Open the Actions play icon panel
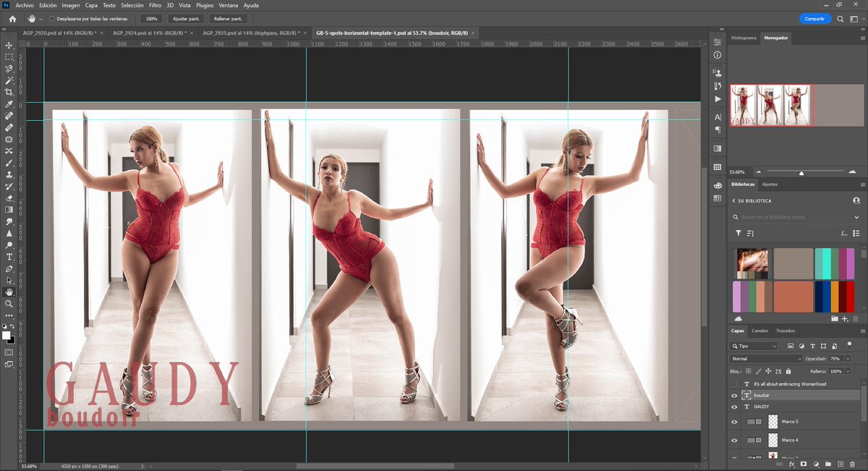The height and width of the screenshot is (471, 868). (718, 98)
